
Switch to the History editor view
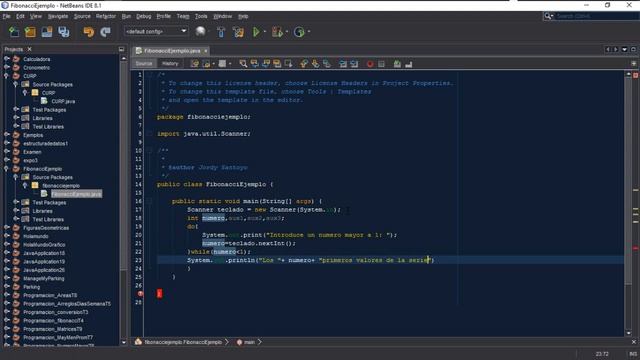(170, 64)
